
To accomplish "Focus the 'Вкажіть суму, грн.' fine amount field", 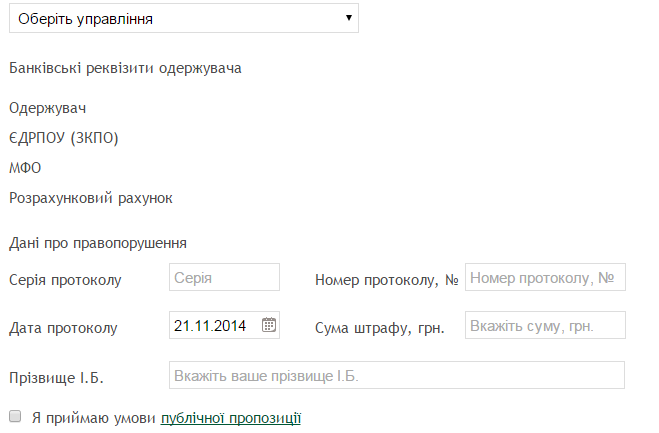I will coord(545,326).
